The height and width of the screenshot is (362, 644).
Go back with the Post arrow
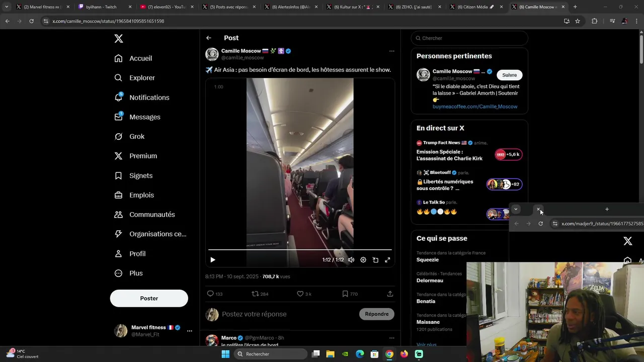tap(208, 38)
